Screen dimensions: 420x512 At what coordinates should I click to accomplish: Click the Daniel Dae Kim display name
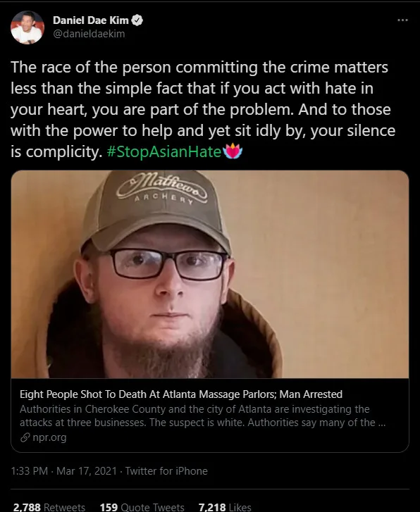90,20
